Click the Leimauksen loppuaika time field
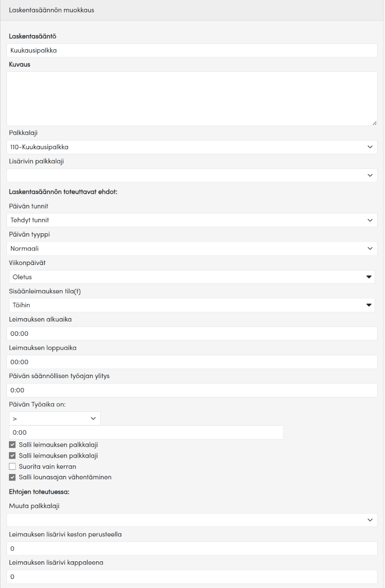385x588 pixels. pyautogui.click(x=192, y=362)
